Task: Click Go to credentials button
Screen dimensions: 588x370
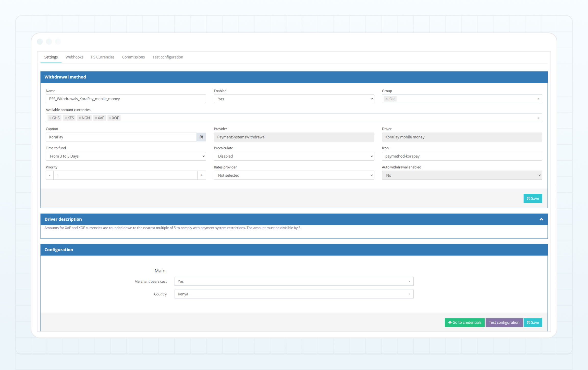Action: pos(464,323)
